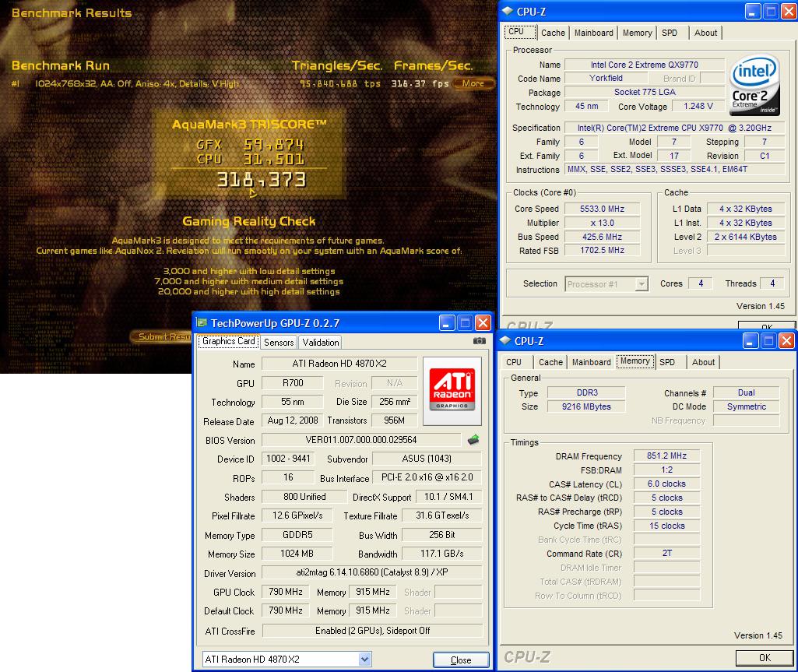Click the Cycle Time value 15 clocks
Viewport: 798px width, 672px height.
[x=666, y=526]
